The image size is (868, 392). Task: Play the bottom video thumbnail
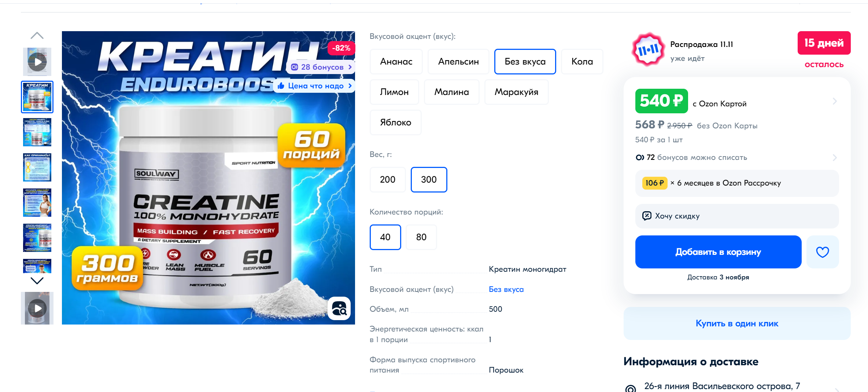point(37,308)
